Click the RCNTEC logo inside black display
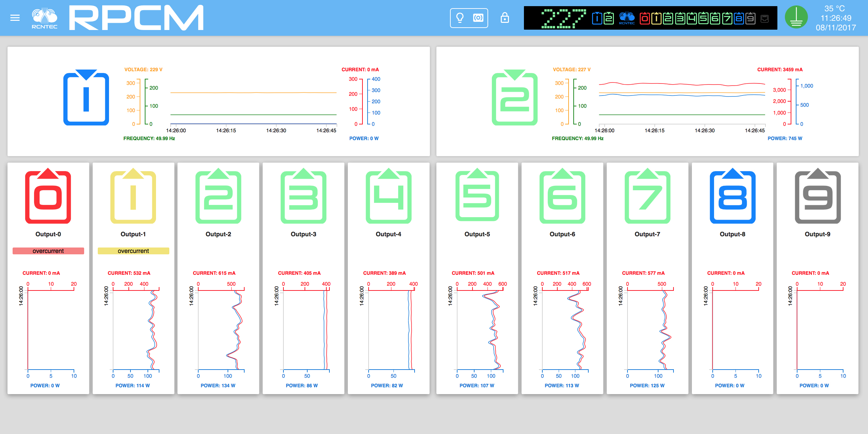The image size is (868, 434). point(627,18)
